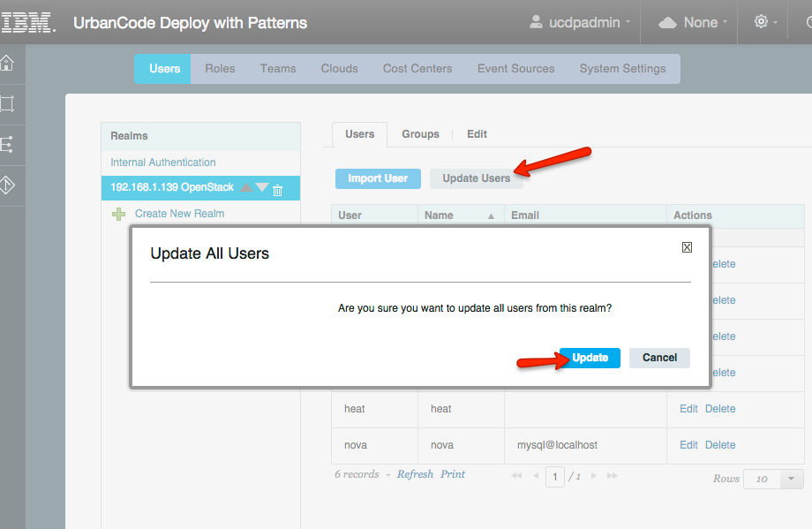
Task: Confirm with the blue Update button
Action: pos(590,358)
